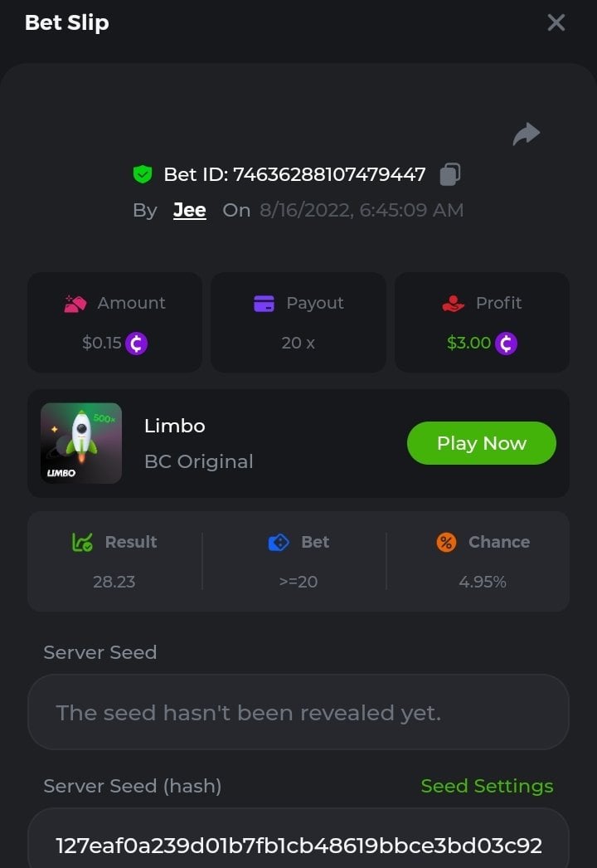
Task: Close the Bet Slip panel
Action: tap(556, 22)
